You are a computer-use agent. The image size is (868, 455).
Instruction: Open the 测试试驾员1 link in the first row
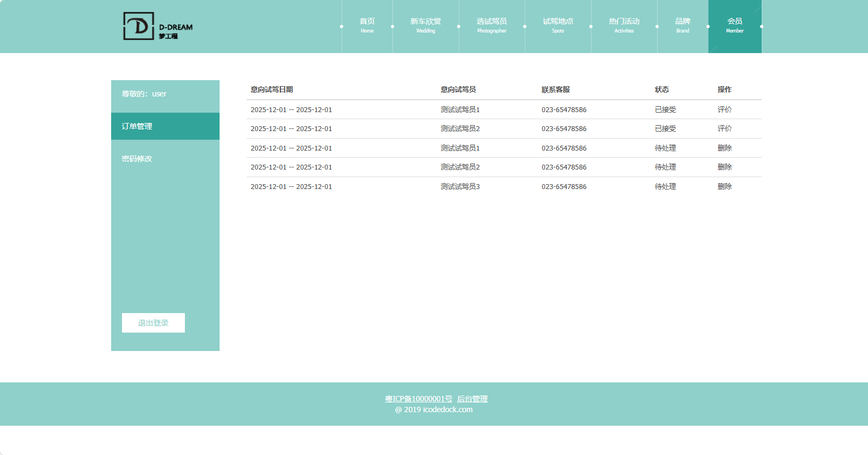pyautogui.click(x=460, y=109)
